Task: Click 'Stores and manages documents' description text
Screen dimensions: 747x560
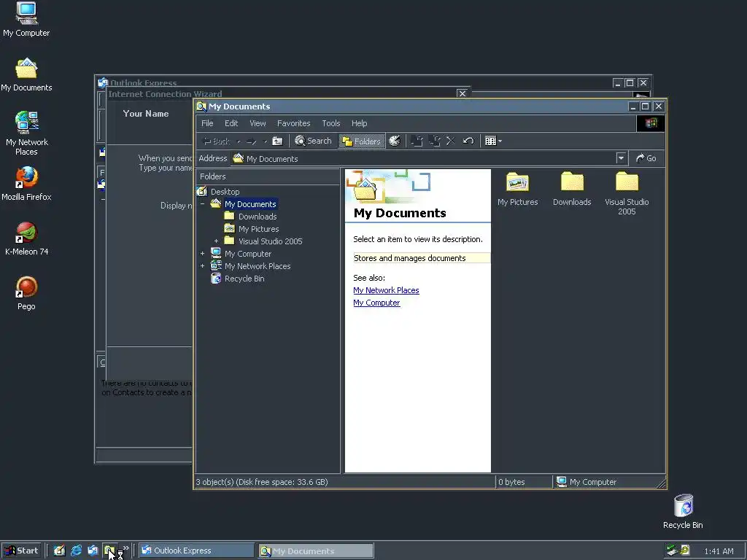Action: [x=410, y=258]
